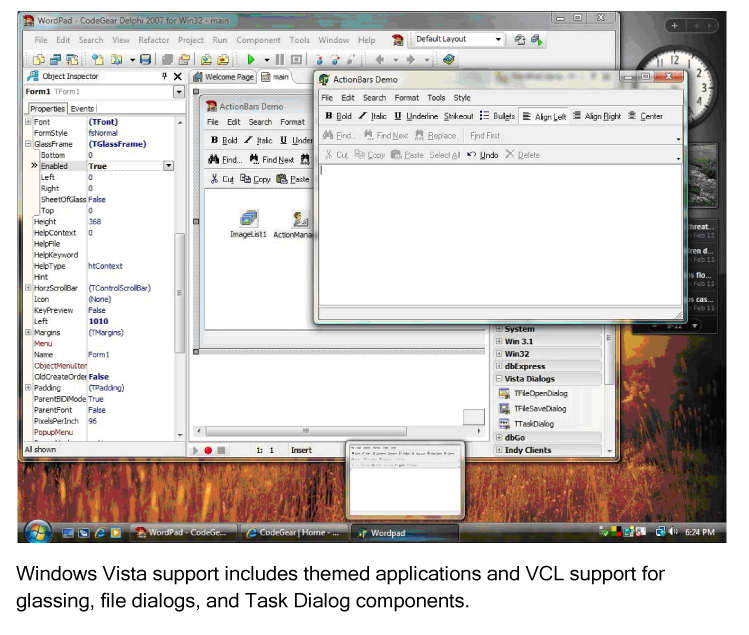Screen dimensions: 749x635
Task: Open the Style menu in ActionBars Demo
Action: [462, 97]
